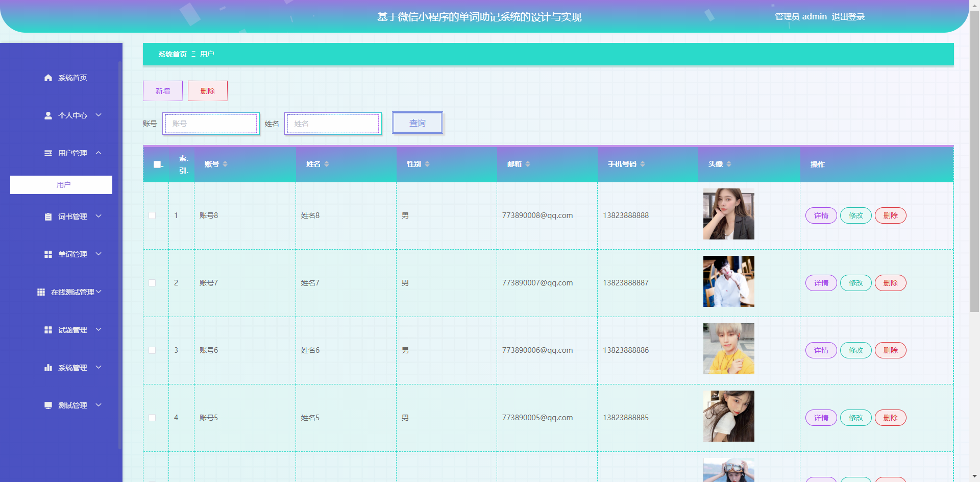Click the person icon for 个人中心

(48, 115)
